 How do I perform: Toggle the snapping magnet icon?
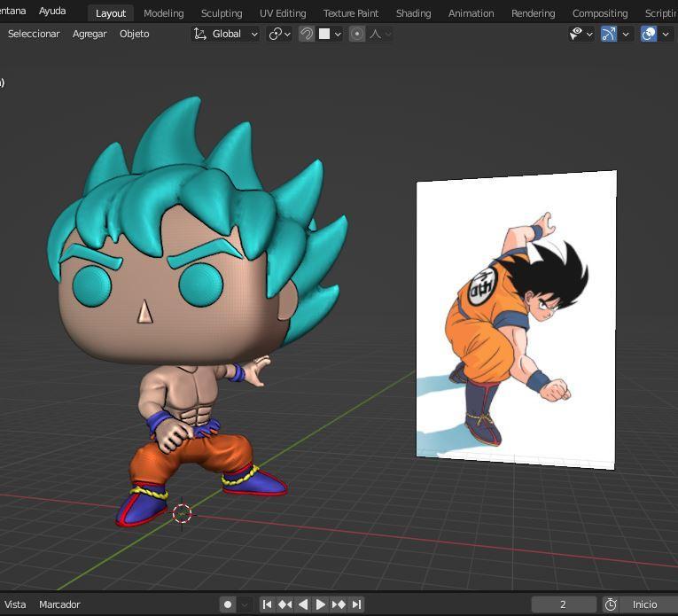click(x=307, y=34)
